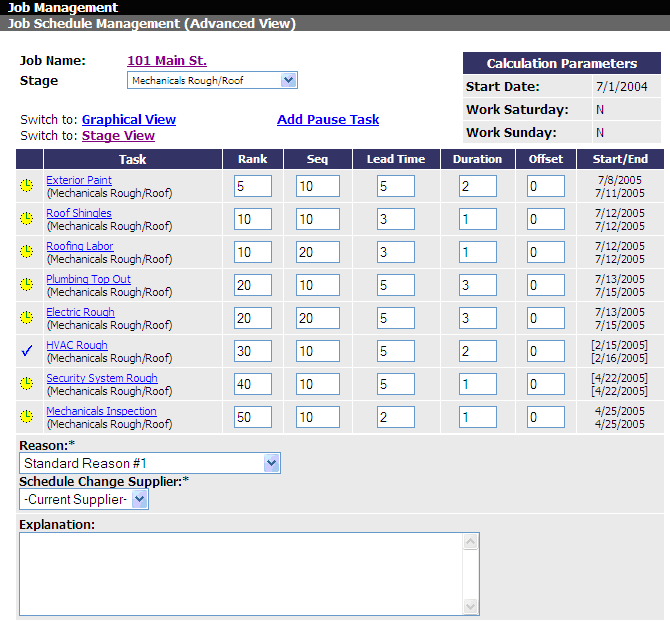This screenshot has height=624, width=670.
Task: Click inside the Explanation text area
Action: 240,574
